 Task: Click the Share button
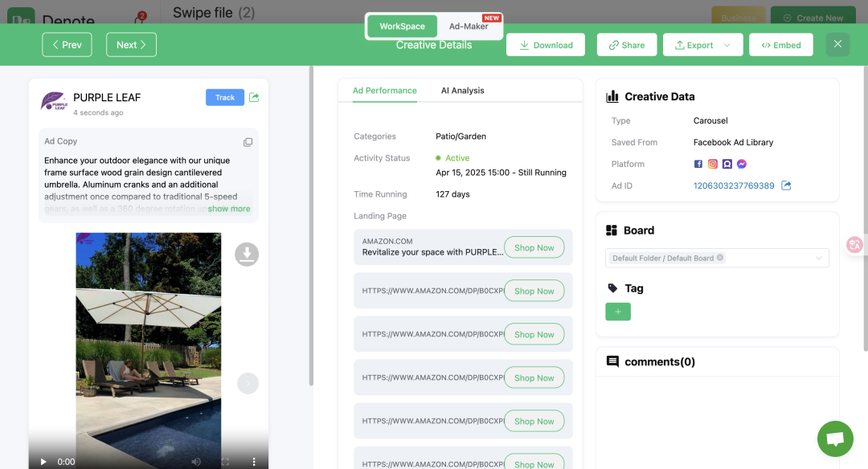click(627, 45)
